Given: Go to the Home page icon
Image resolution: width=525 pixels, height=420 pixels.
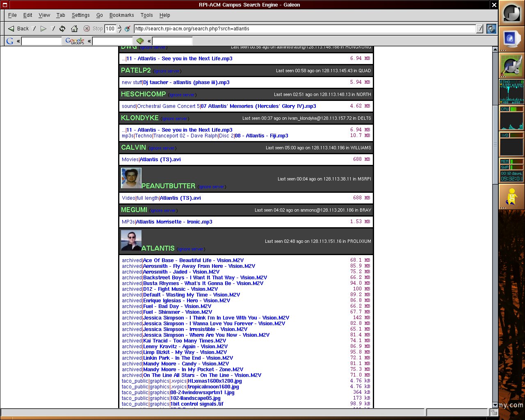Looking at the screenshot, I should (74, 29).
